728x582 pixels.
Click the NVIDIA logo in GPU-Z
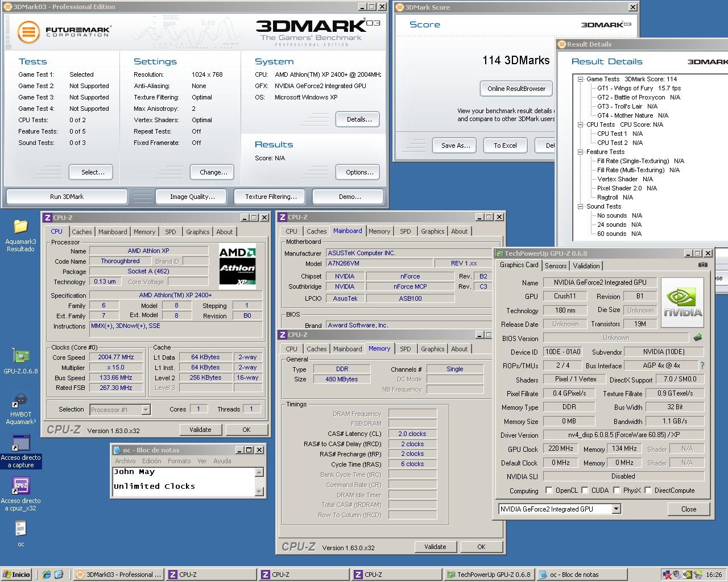point(683,302)
